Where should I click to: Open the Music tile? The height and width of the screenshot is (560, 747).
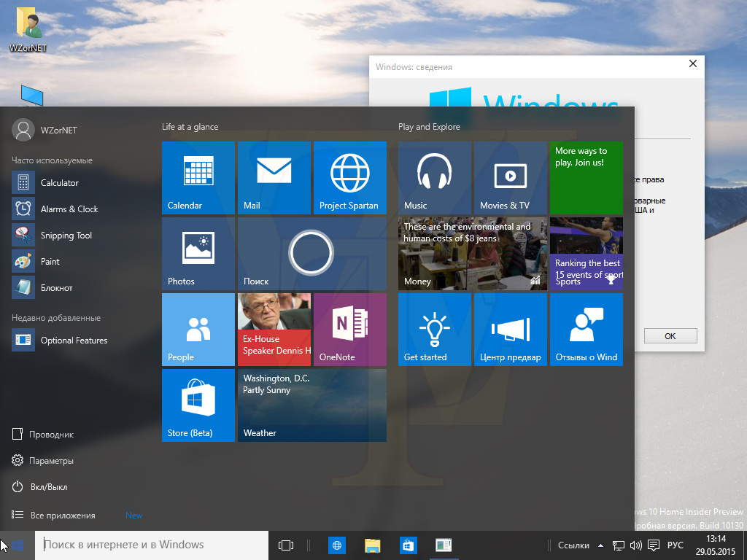pos(435,178)
